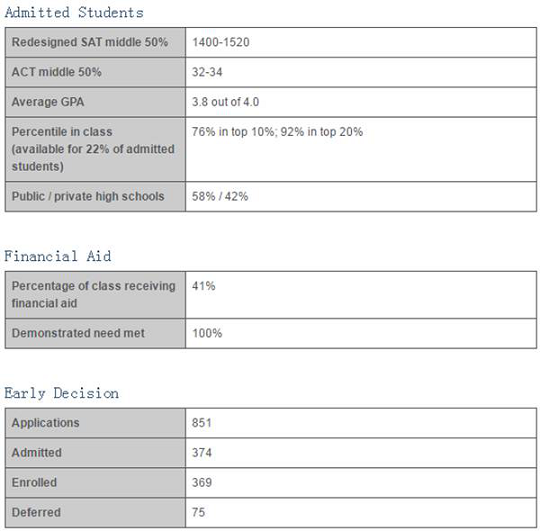Click the 32-34 ACT value cell
540x531 pixels.
(x=361, y=72)
